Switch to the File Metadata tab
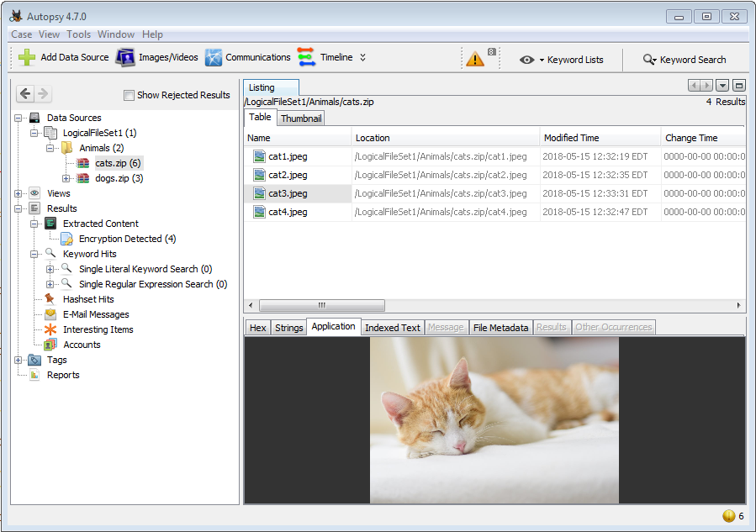Image resolution: width=756 pixels, height=532 pixels. point(500,328)
